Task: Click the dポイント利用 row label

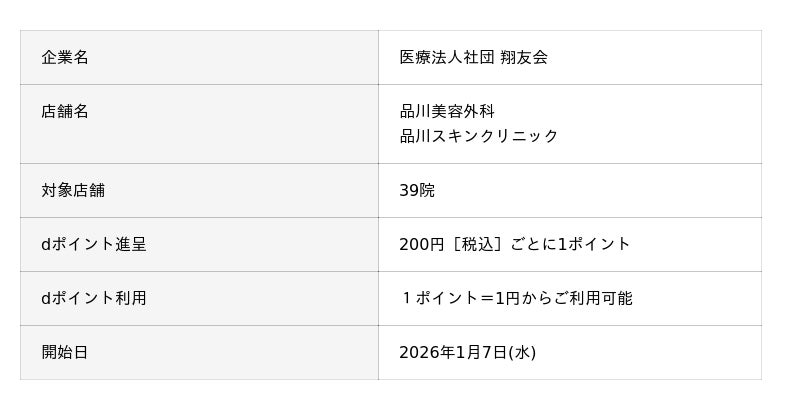Action: 94,298
